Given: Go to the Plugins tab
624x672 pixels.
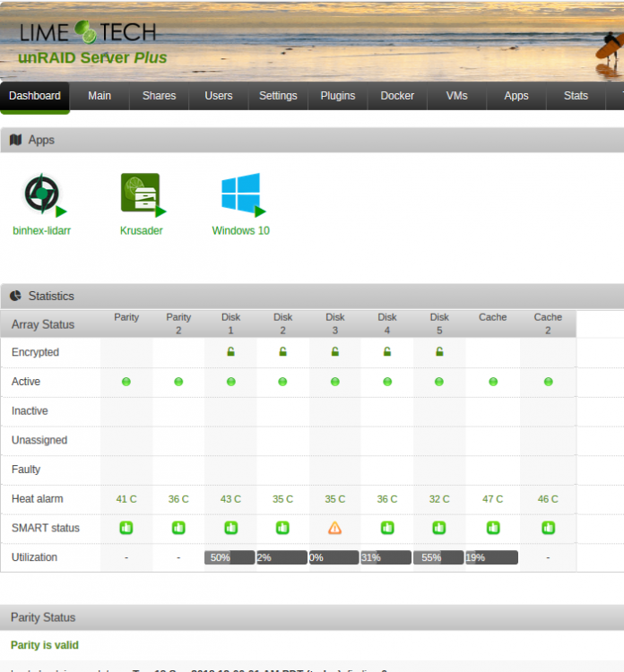Looking at the screenshot, I should (338, 96).
